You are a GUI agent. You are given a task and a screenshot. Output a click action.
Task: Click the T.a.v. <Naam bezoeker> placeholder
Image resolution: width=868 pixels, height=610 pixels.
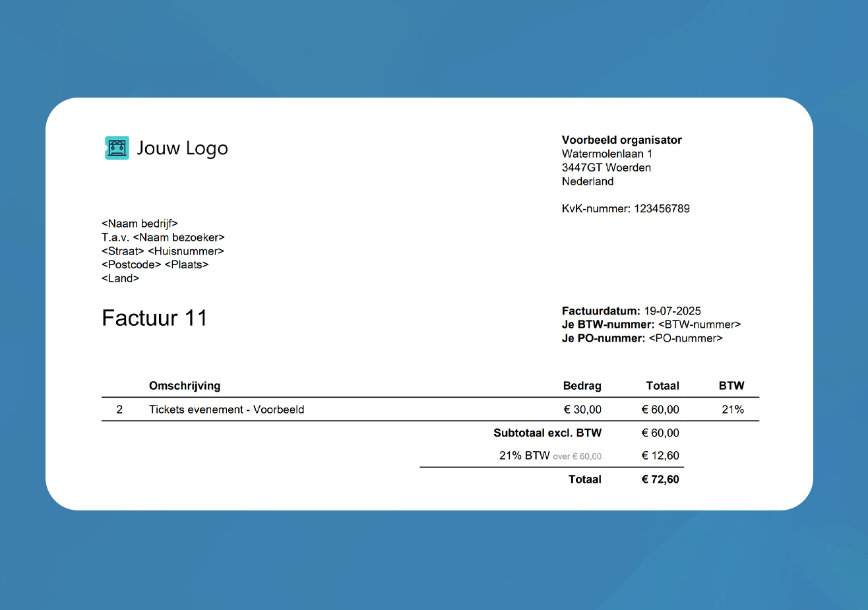click(x=163, y=237)
